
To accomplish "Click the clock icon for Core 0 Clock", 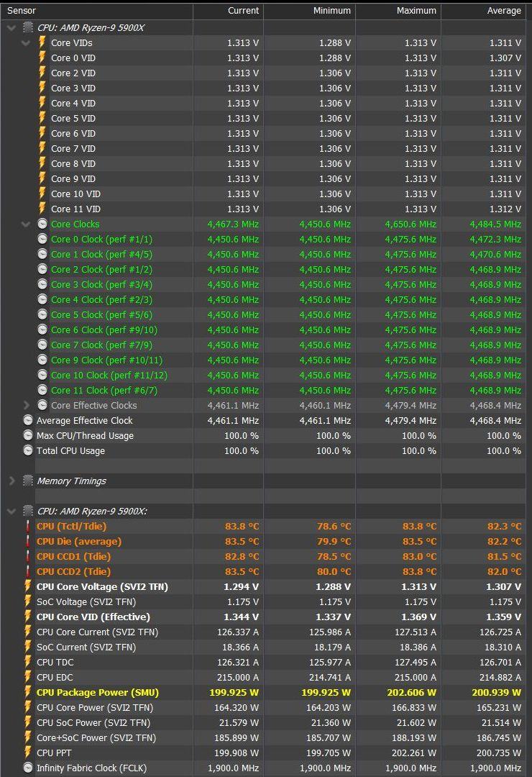I will point(42,239).
